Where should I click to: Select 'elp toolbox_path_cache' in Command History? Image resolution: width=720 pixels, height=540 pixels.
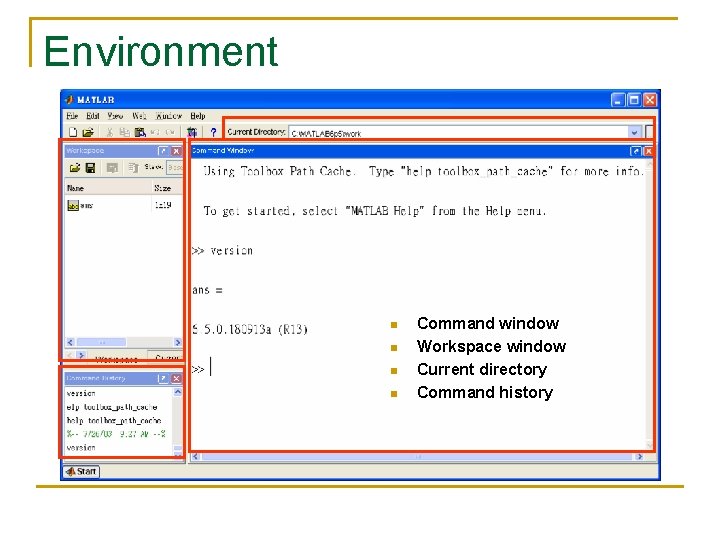point(112,407)
